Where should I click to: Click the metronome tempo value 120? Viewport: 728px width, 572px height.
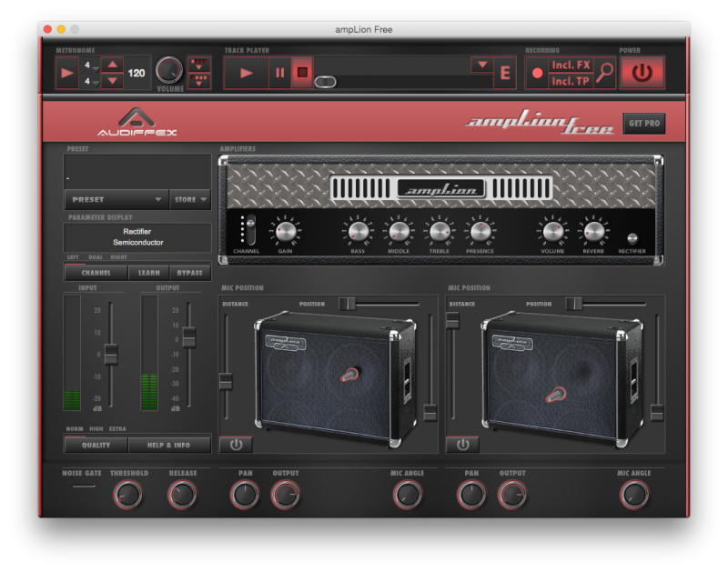pos(136,73)
